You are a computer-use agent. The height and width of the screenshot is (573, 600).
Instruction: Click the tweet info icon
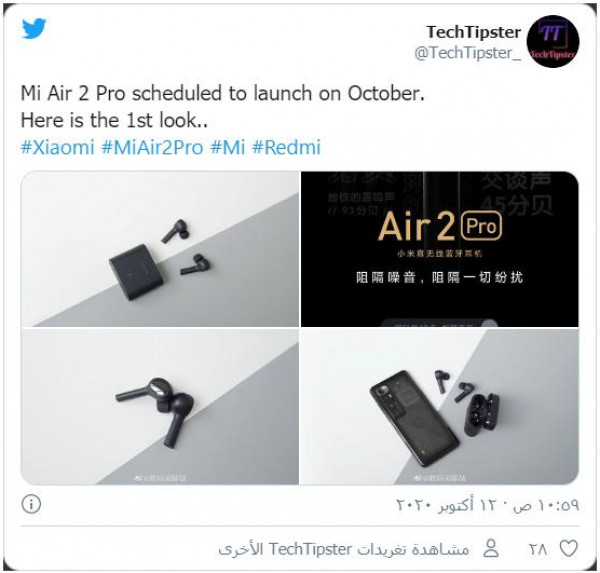31,504
